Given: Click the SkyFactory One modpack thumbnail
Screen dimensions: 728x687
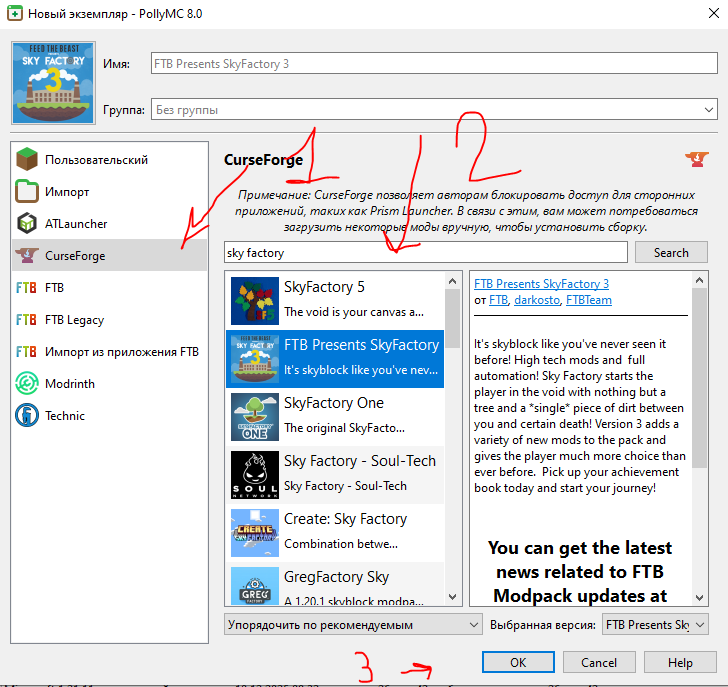Looking at the screenshot, I should 255,417.
